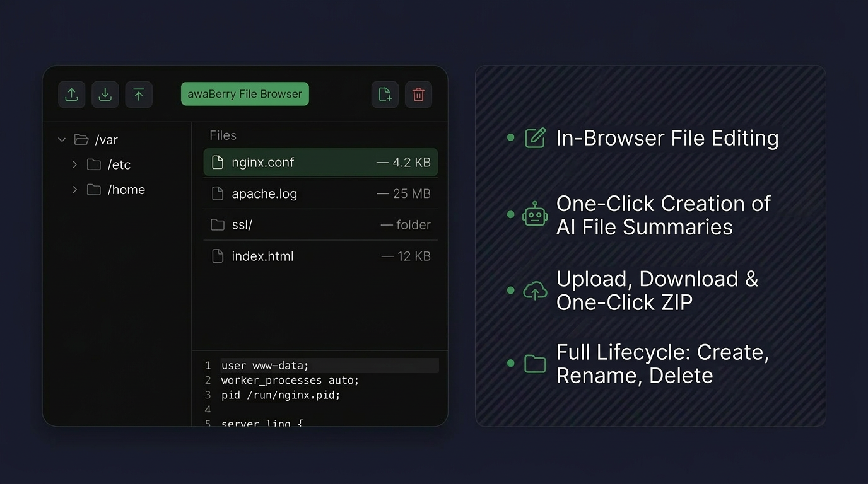The width and height of the screenshot is (868, 484).
Task: Create a new file via the new-file icon
Action: point(385,94)
